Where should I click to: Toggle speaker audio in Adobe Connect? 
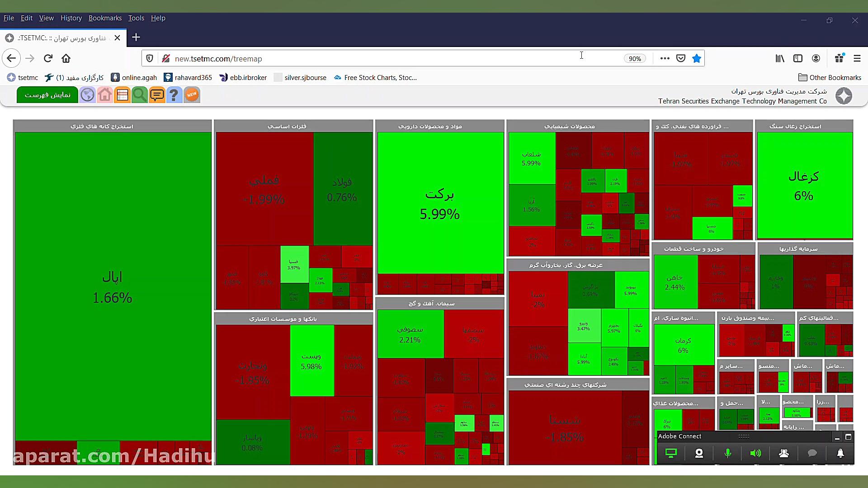pyautogui.click(x=755, y=453)
